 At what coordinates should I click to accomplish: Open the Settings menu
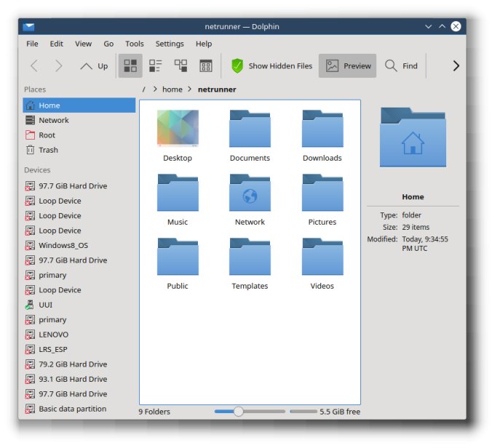170,44
